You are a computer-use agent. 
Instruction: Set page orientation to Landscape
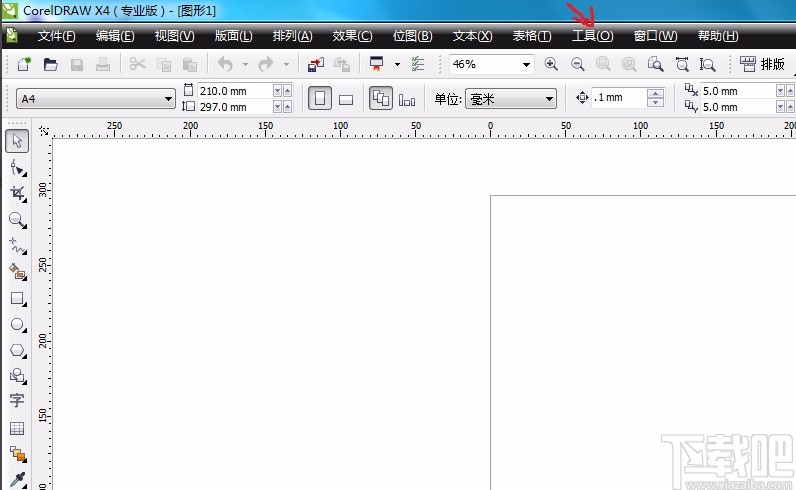346,99
